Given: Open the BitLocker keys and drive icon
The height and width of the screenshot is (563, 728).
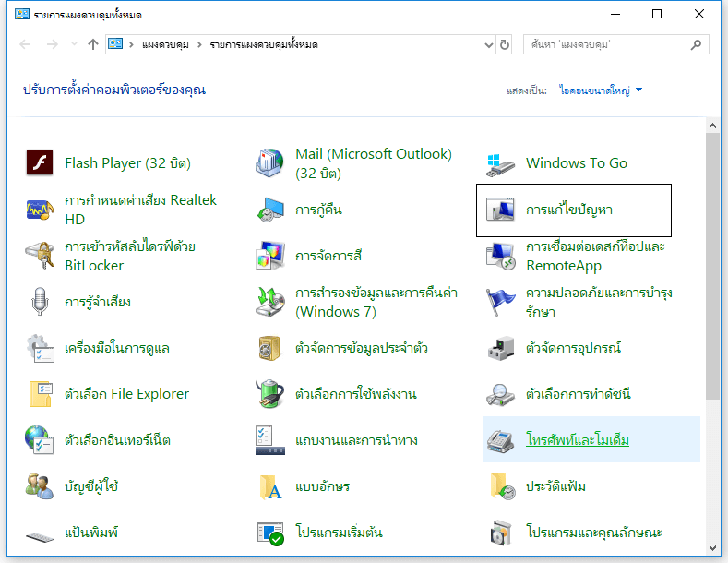Looking at the screenshot, I should click(x=40, y=255).
